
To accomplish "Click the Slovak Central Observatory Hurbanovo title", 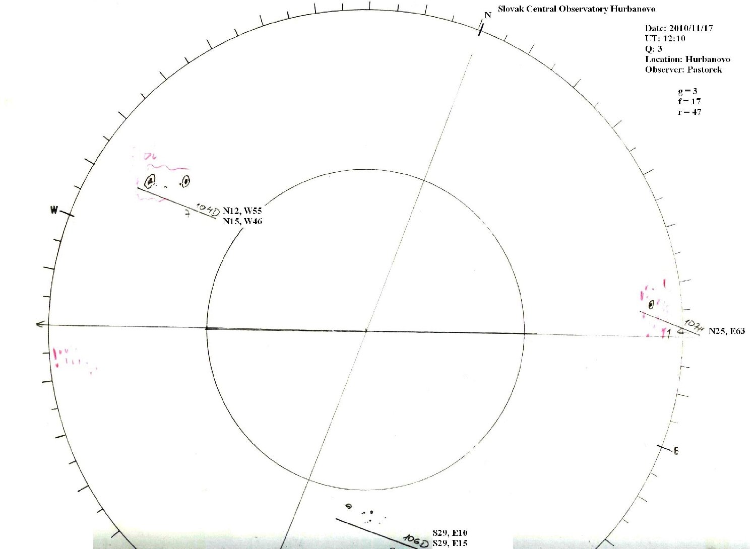I will [576, 9].
